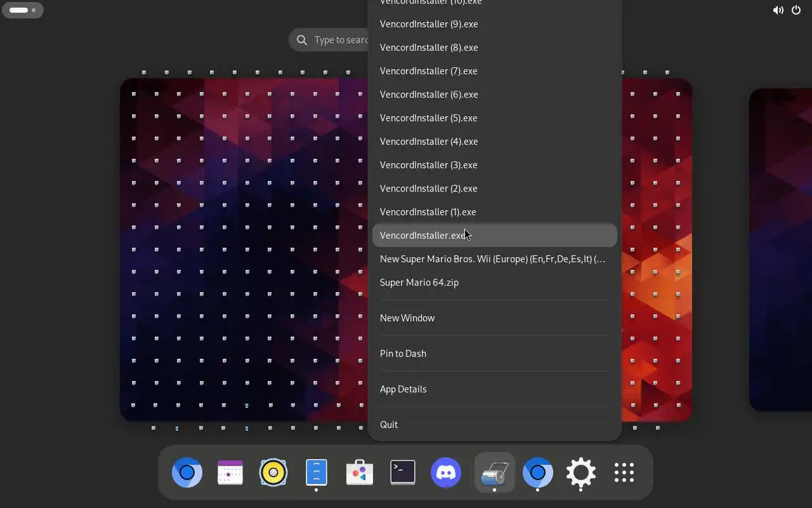Open New Super Mario Bros. Wii (Europe) entry
The image size is (812, 508).
495,259
